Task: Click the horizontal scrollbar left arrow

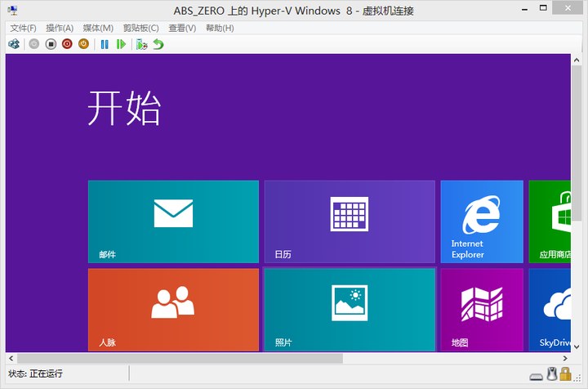Action: 11,358
